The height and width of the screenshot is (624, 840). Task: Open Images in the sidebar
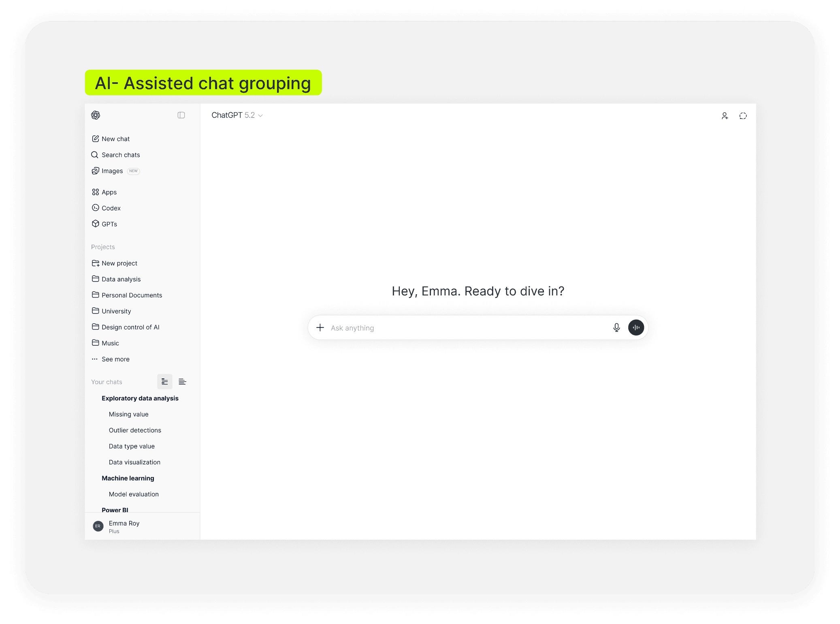pyautogui.click(x=112, y=171)
